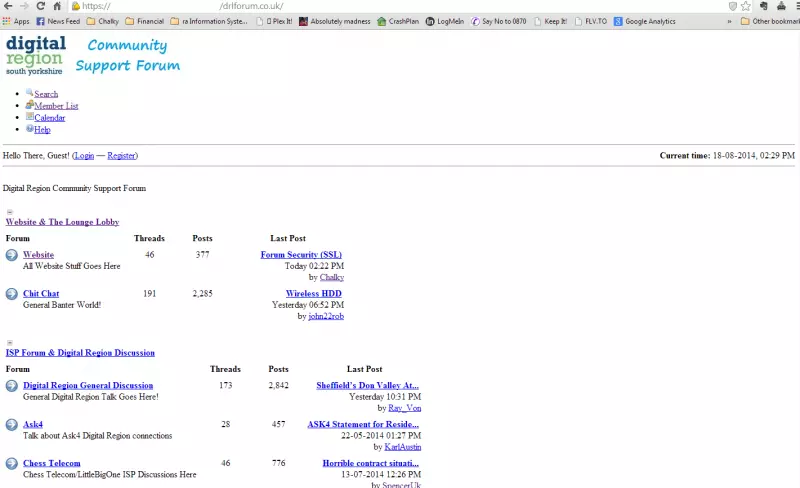This screenshot has height=488, width=800.
Task: Open the LogMeIn bookmark
Action: (x=445, y=21)
